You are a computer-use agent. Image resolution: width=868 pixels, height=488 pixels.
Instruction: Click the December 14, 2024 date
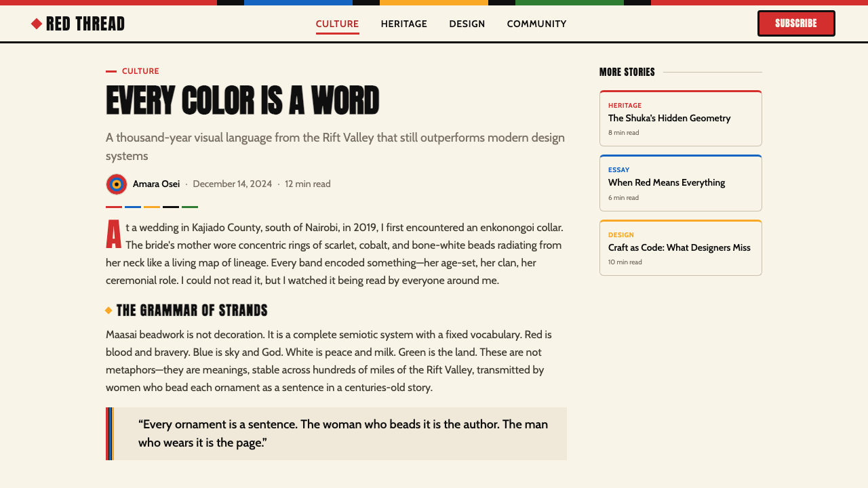coord(232,184)
